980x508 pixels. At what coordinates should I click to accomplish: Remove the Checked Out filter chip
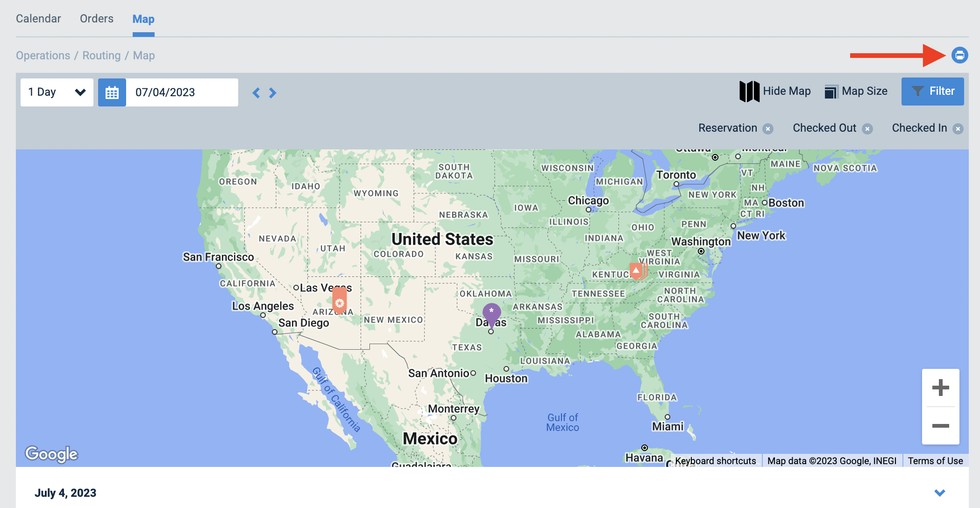point(867,128)
